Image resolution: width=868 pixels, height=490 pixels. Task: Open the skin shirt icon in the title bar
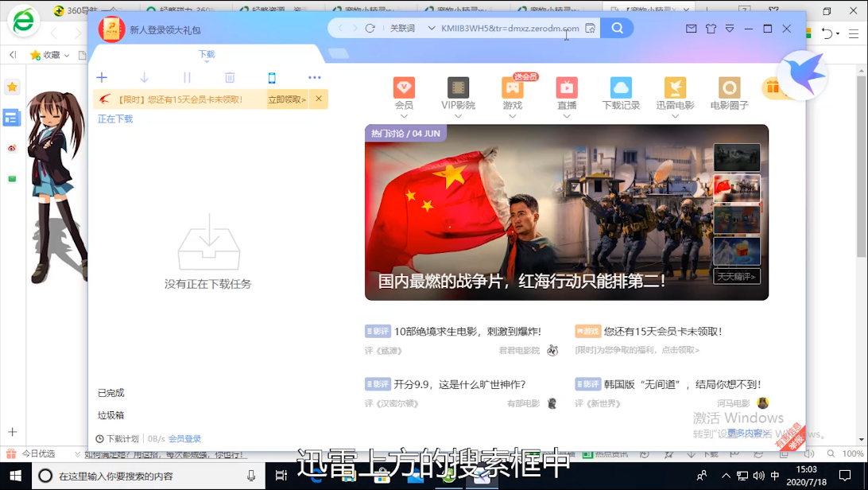[711, 29]
